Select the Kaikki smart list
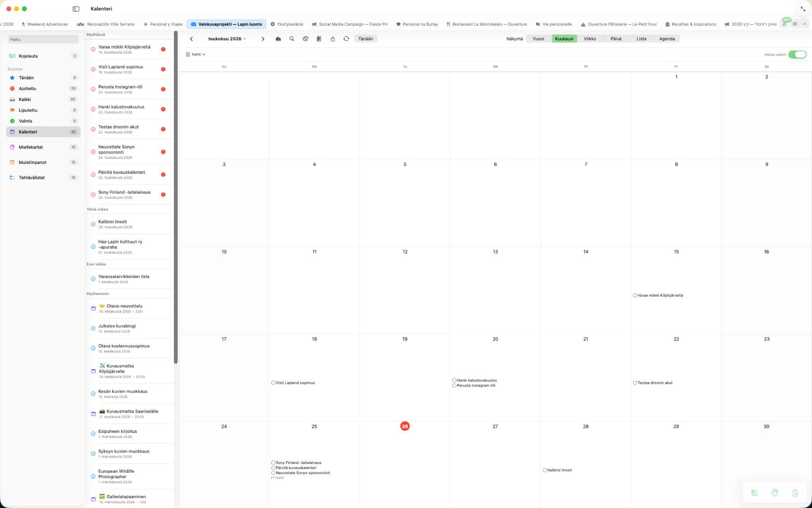This screenshot has height=508, width=812. pos(43,99)
